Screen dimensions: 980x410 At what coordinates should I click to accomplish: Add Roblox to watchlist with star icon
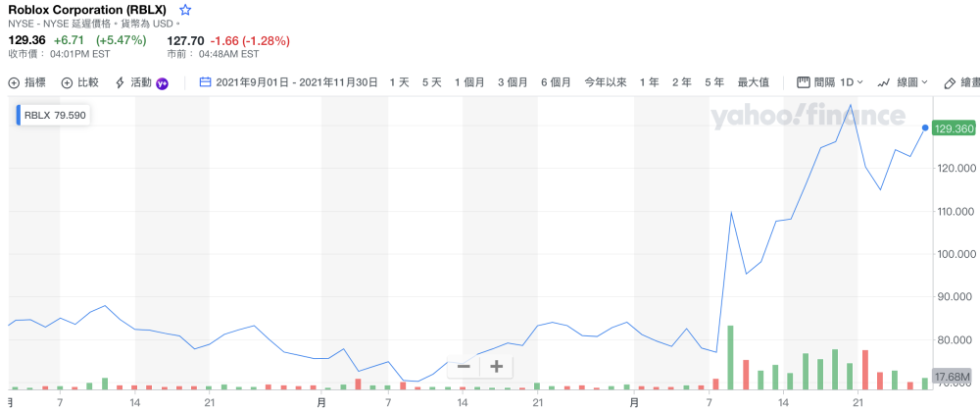coord(185,10)
